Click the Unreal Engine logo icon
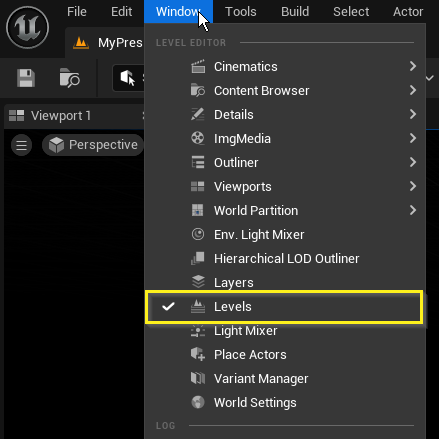439x439 pixels. [28, 28]
